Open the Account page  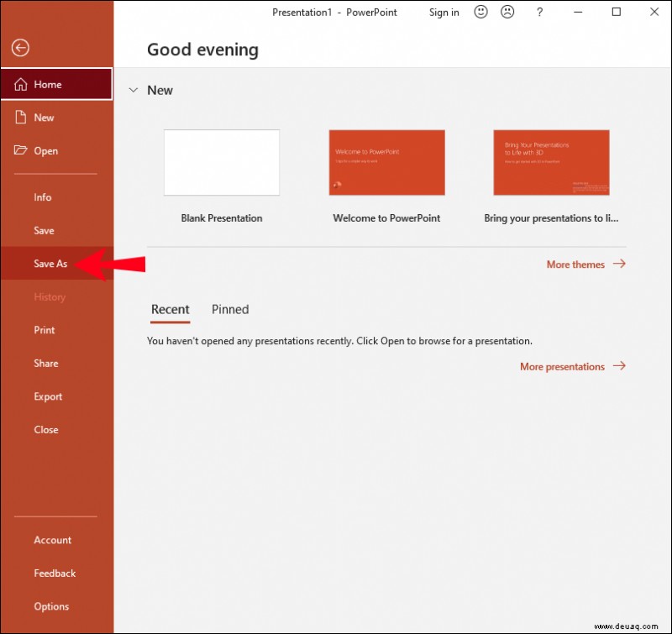(x=57, y=540)
